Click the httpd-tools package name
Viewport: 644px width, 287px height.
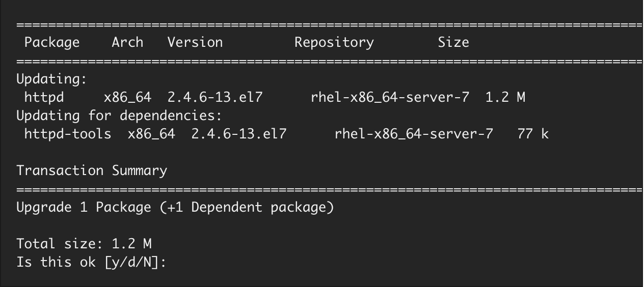coord(68,134)
